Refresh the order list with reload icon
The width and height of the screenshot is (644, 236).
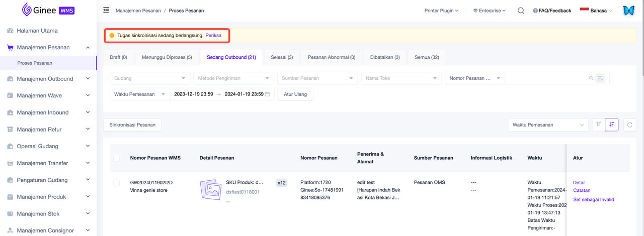click(629, 125)
